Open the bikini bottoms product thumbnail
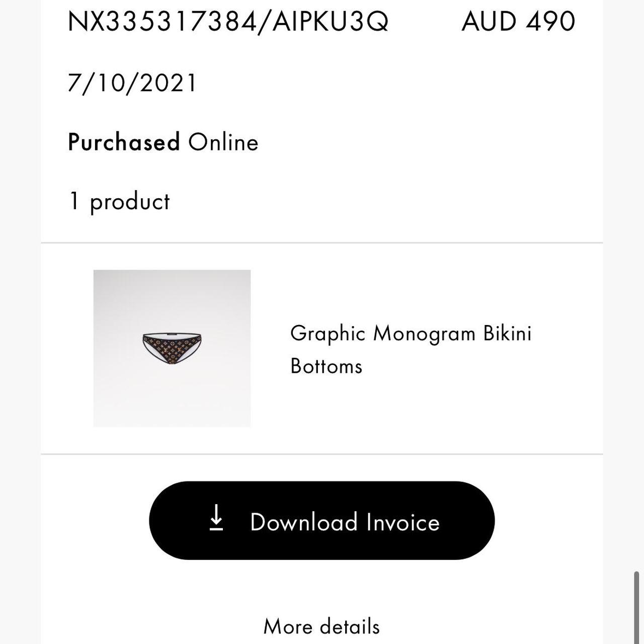The width and height of the screenshot is (644, 644). coord(172,348)
